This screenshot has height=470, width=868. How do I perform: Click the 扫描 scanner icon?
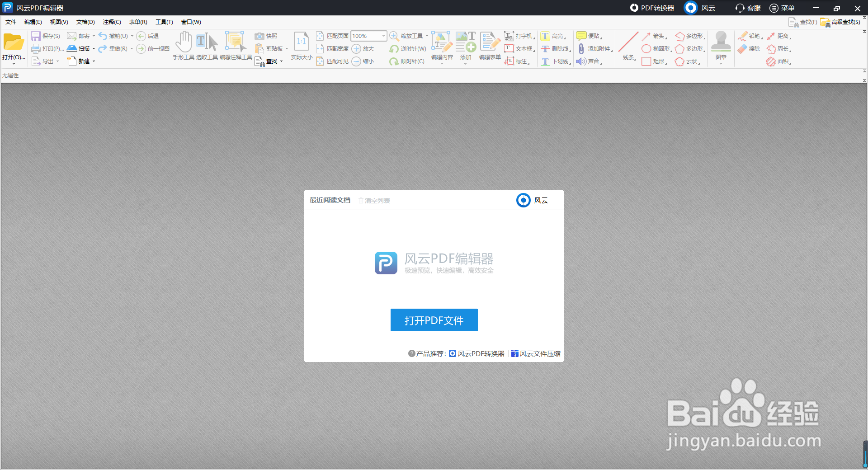point(72,48)
